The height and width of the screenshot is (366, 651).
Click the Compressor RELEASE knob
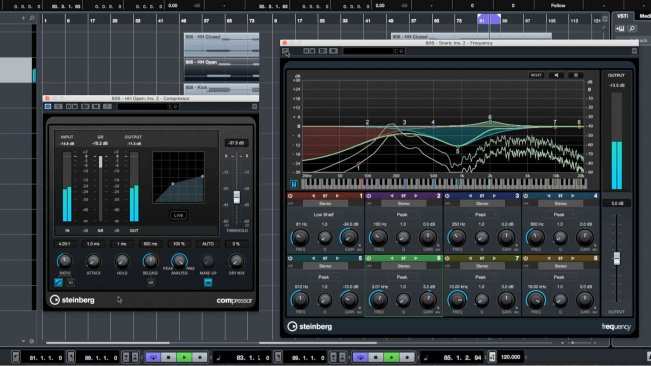(x=150, y=261)
